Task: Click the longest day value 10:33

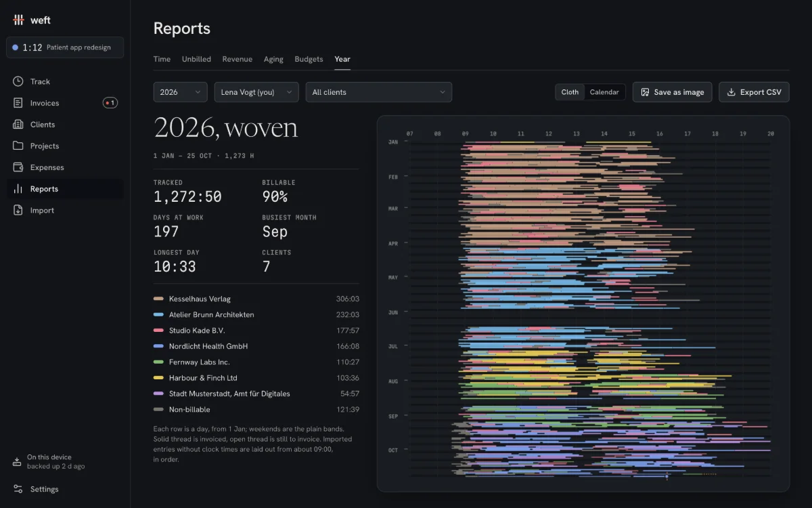Action: (175, 267)
